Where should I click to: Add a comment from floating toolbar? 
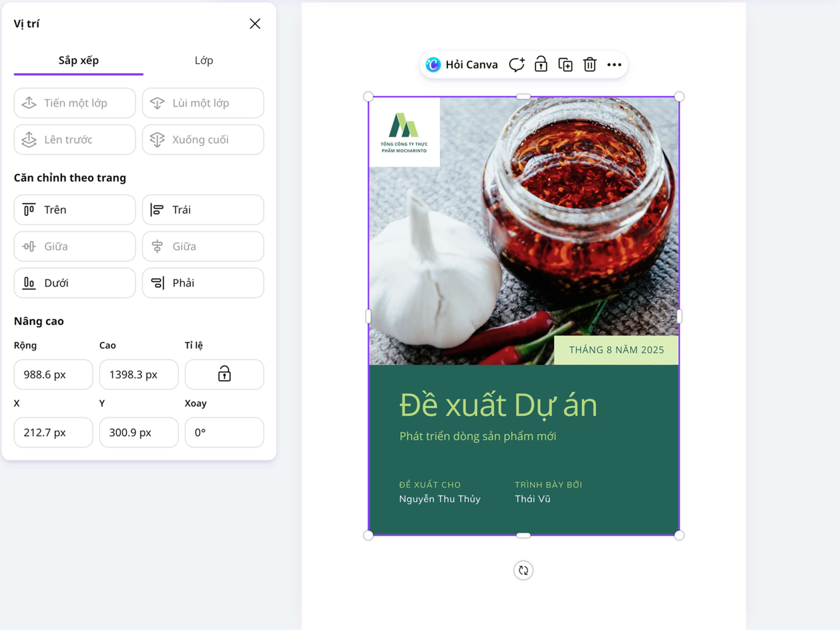coord(517,65)
